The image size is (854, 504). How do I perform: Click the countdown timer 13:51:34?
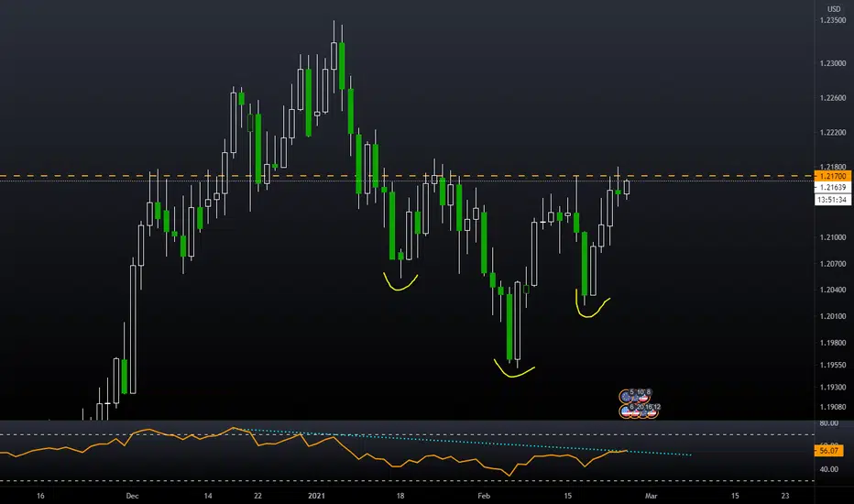(x=832, y=200)
